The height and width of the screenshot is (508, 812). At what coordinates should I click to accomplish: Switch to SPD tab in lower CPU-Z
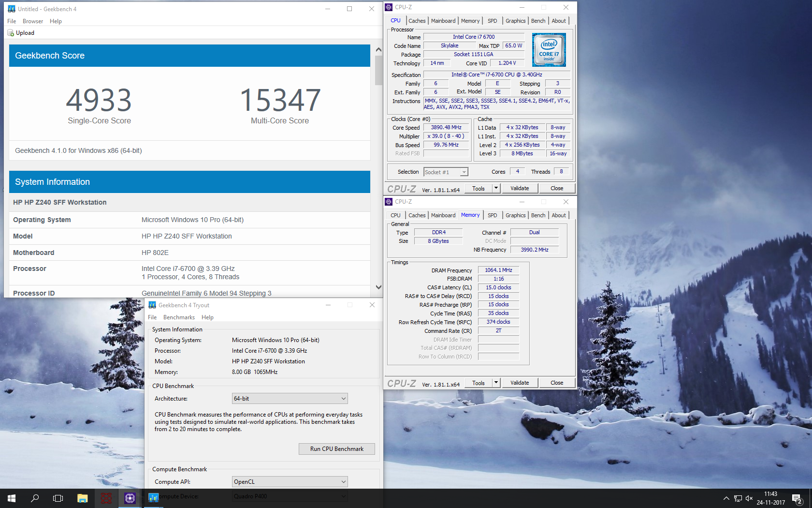point(492,215)
